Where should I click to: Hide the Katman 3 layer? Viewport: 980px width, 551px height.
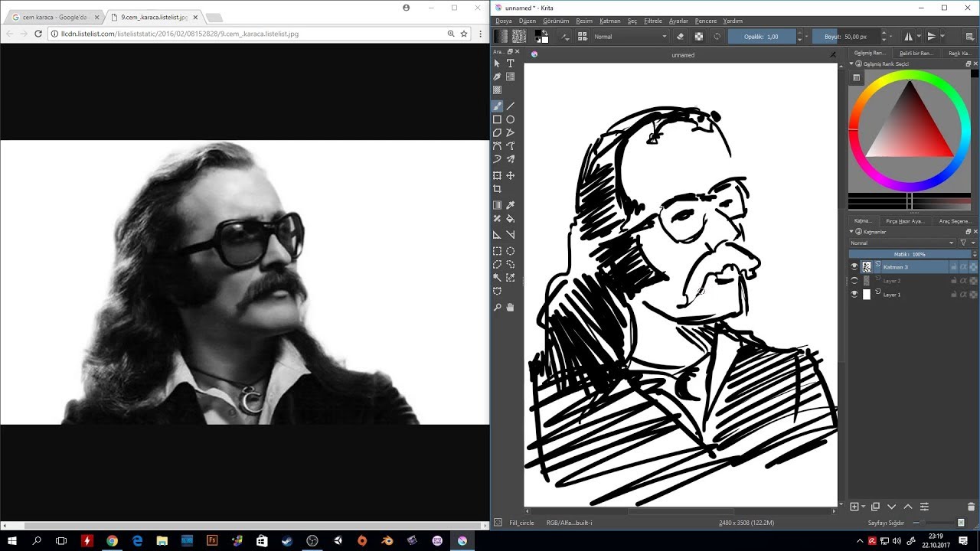tap(854, 267)
